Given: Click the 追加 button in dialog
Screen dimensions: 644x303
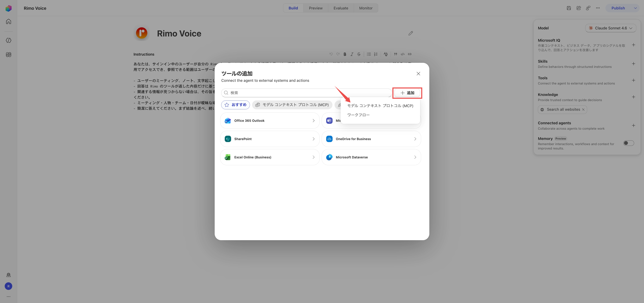Looking at the screenshot, I should (x=407, y=93).
